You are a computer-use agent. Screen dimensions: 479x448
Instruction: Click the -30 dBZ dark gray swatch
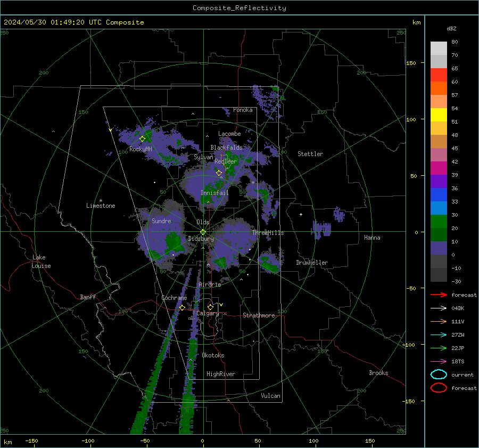pyautogui.click(x=439, y=275)
